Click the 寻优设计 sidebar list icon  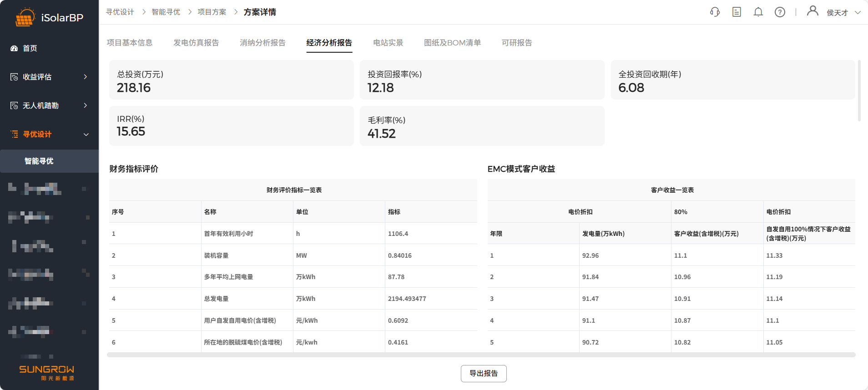click(15, 134)
